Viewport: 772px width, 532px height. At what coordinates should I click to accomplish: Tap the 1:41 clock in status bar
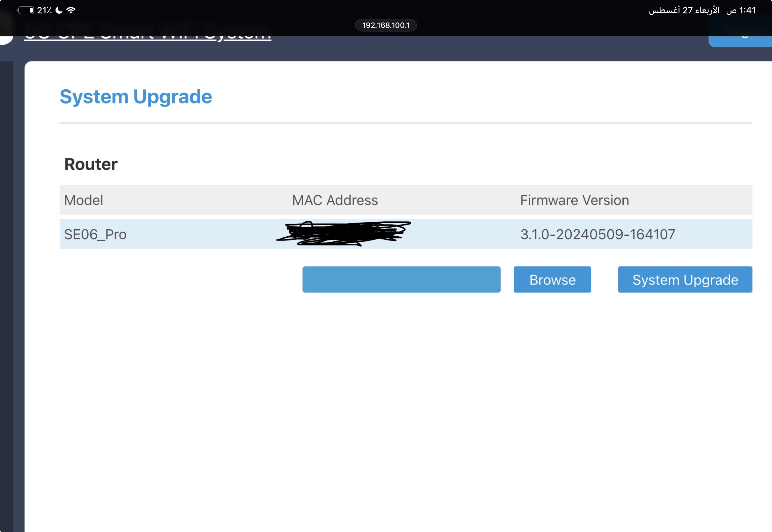pyautogui.click(x=747, y=10)
